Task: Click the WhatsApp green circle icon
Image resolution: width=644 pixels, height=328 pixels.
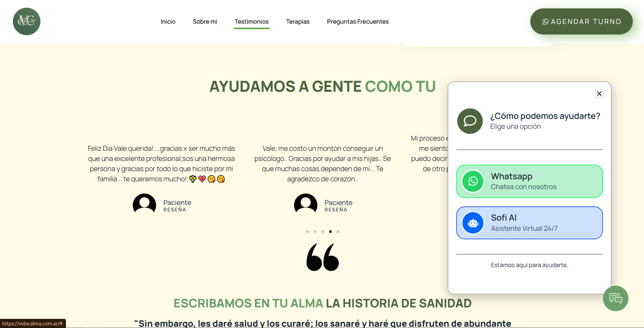Action: 473,181
